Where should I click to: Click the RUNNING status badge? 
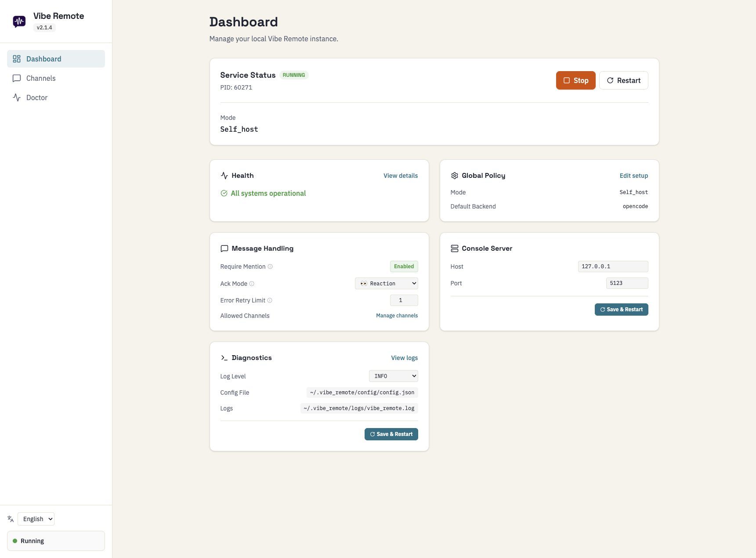pos(293,75)
